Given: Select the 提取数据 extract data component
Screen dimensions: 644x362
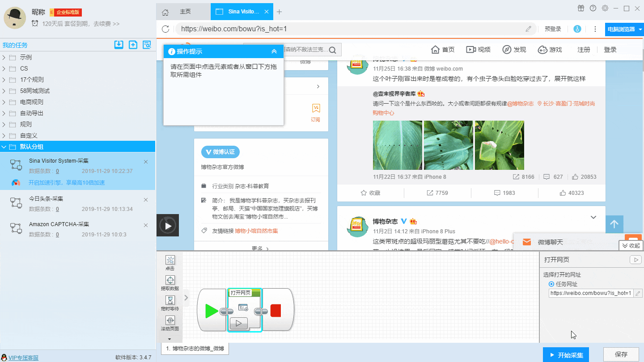Looking at the screenshot, I should (x=170, y=283).
